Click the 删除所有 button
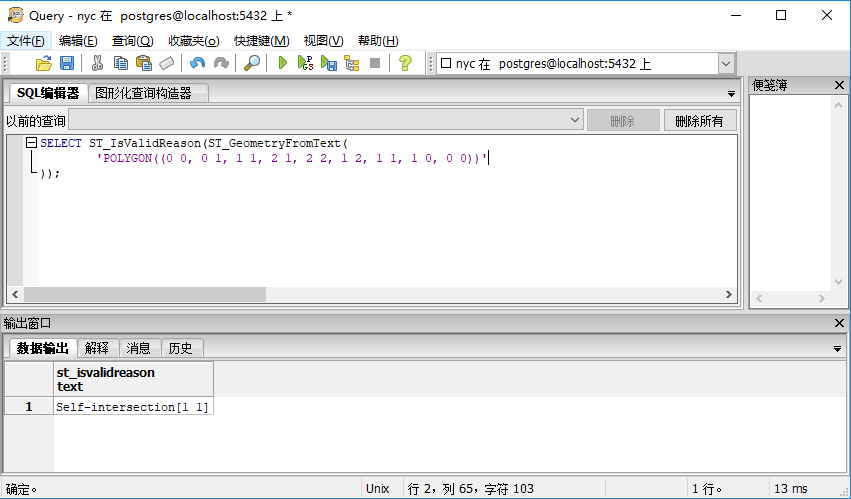The image size is (851, 499). (700, 121)
